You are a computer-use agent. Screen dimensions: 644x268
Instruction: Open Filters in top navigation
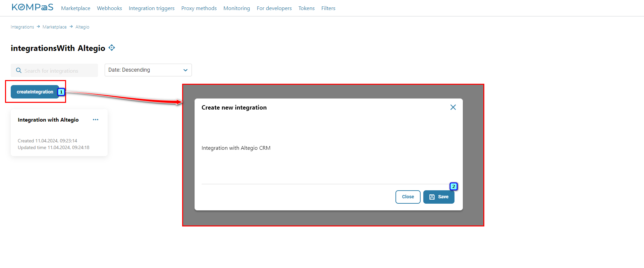328,8
